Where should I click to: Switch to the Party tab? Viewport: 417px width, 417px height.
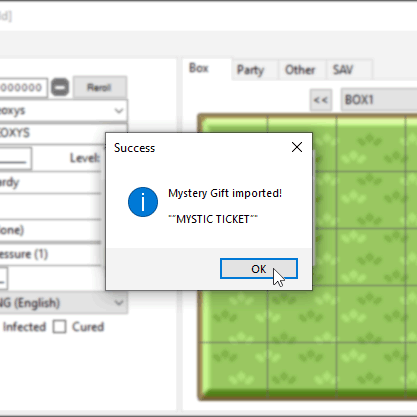tap(250, 70)
